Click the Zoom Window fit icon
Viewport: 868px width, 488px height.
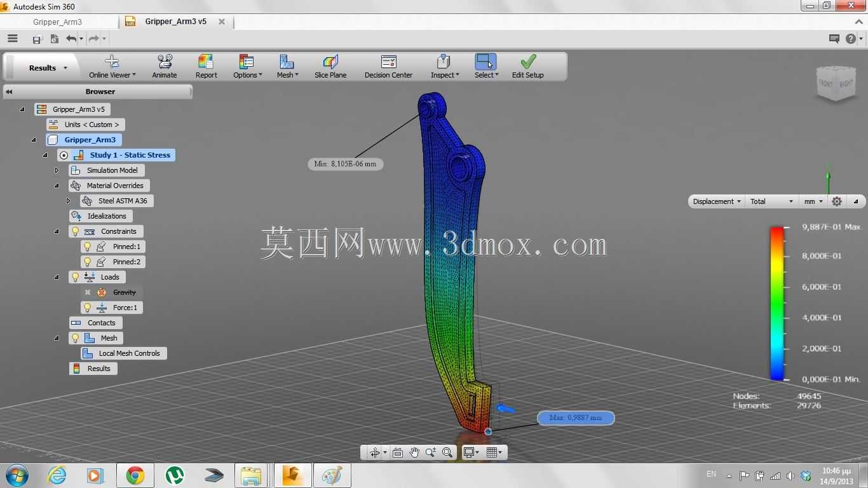447,452
